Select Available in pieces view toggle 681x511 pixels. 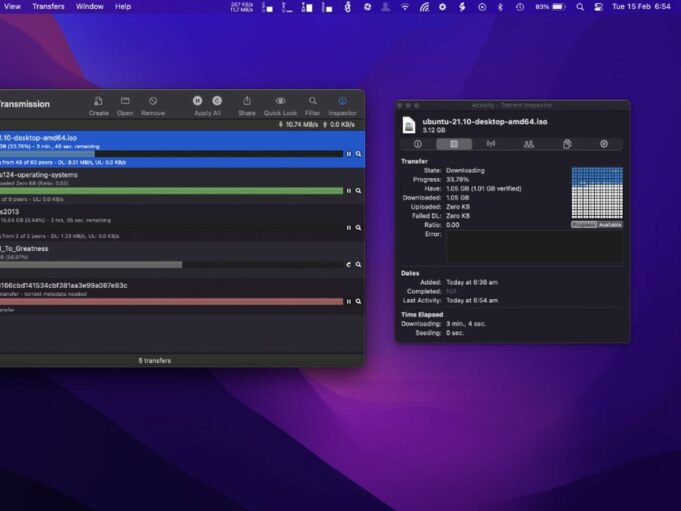click(610, 225)
